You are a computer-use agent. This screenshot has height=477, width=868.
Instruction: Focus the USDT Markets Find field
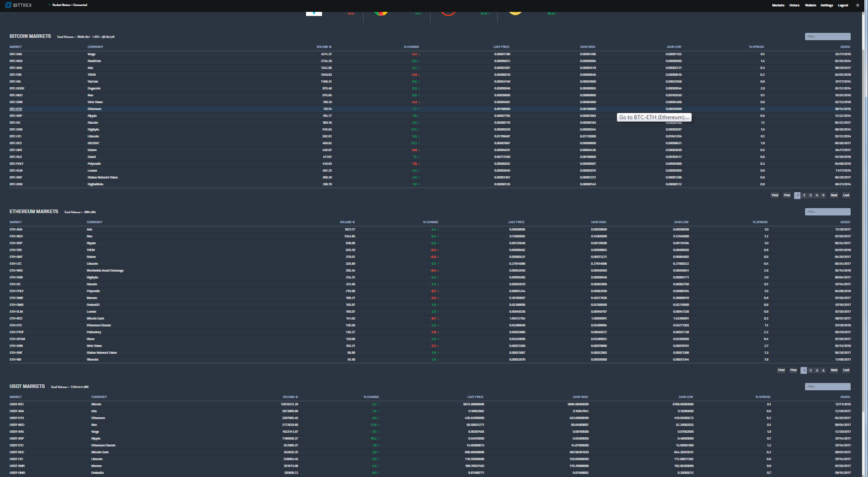point(827,387)
